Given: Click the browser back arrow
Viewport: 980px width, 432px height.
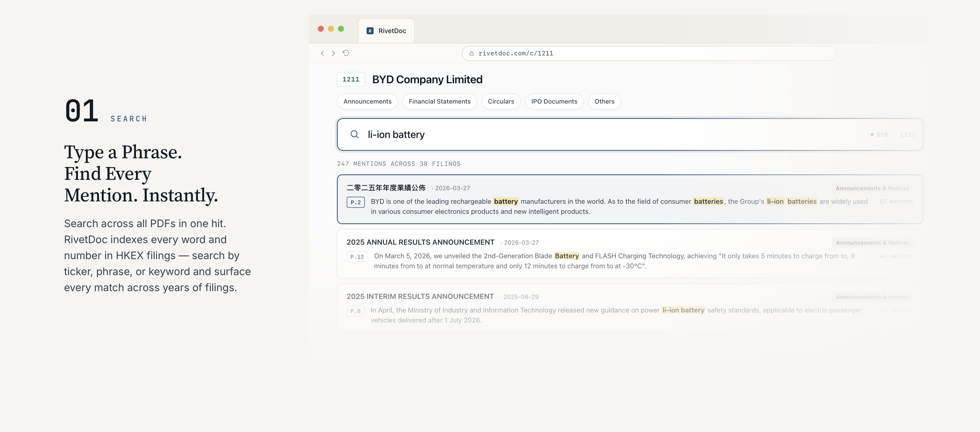Looking at the screenshot, I should (x=322, y=53).
